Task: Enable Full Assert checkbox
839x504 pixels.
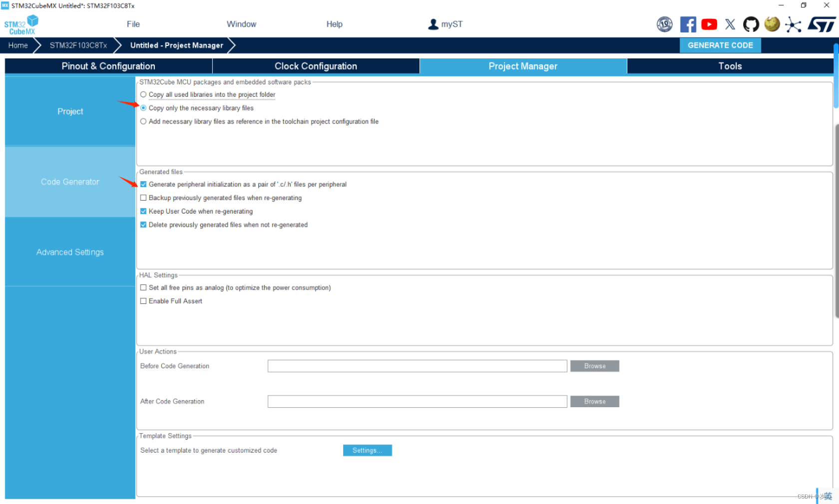Action: point(143,301)
